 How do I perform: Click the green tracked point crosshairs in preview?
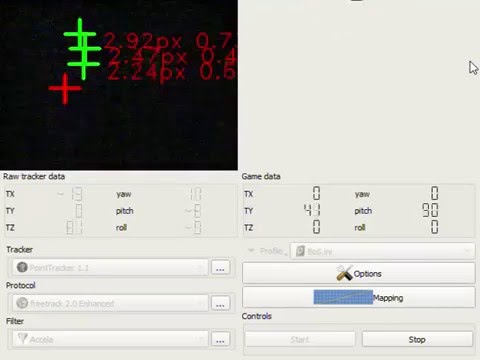[x=82, y=49]
